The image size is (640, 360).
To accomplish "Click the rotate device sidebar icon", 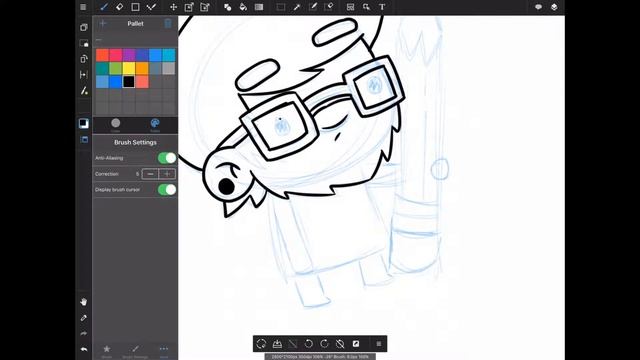I will click(x=84, y=59).
